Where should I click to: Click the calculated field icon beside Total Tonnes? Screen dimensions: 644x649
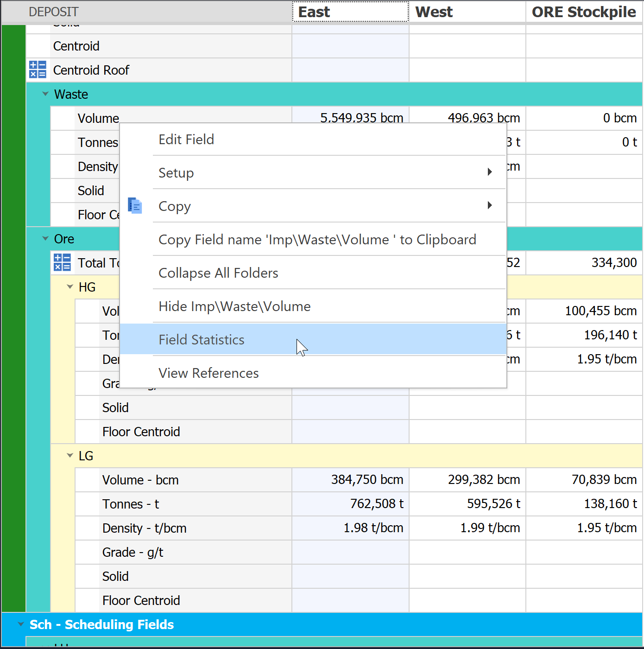coord(62,262)
